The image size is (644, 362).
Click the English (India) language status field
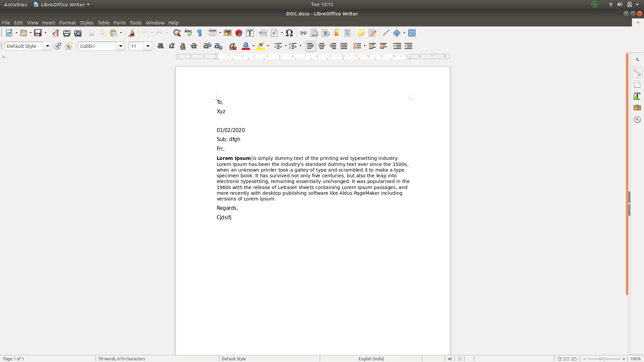click(371, 359)
